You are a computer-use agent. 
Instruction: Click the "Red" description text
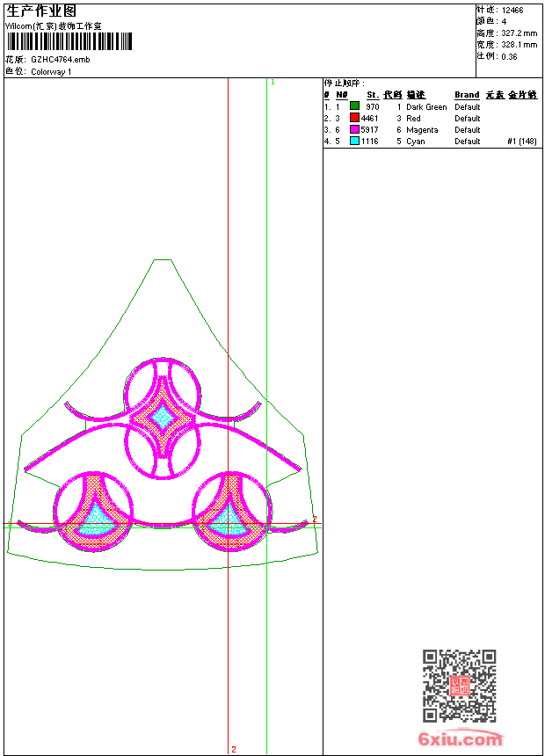(413, 119)
